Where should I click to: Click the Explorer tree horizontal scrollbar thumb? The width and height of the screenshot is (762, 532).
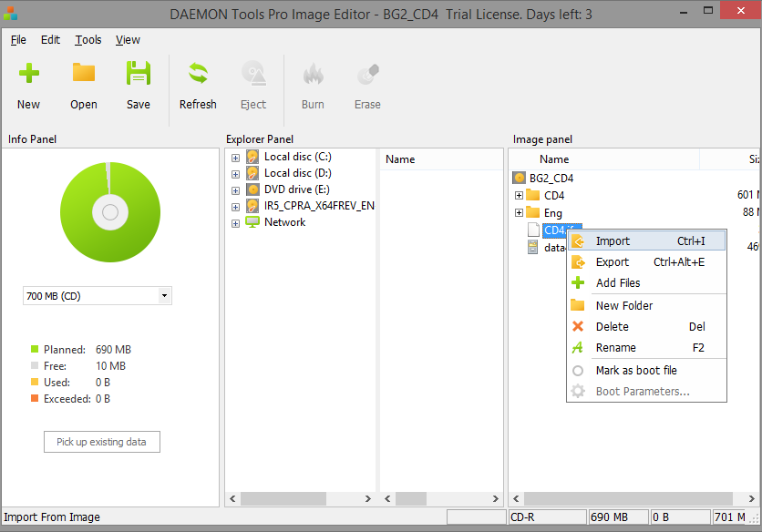[x=283, y=498]
